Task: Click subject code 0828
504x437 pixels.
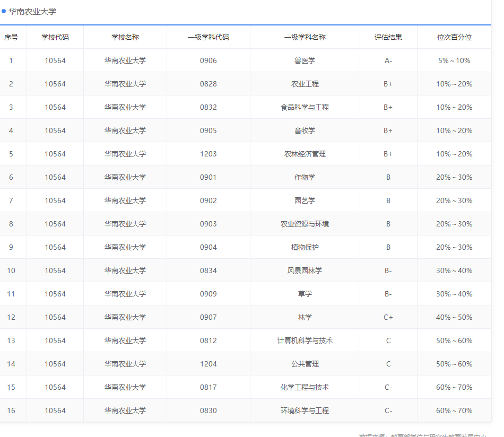Action: tap(208, 84)
